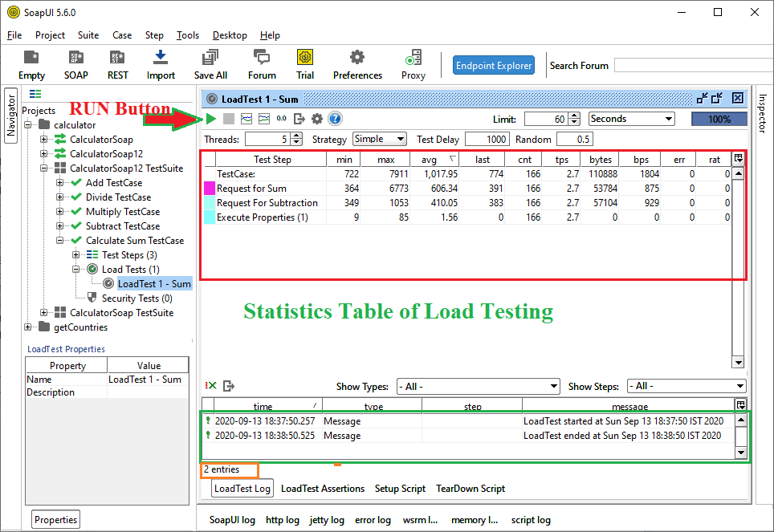Image resolution: width=774 pixels, height=532 pixels.
Task: Open the Tools menu
Action: tap(188, 35)
